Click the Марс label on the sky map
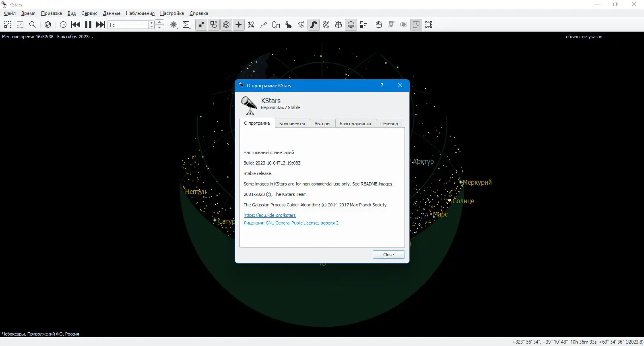 click(440, 214)
